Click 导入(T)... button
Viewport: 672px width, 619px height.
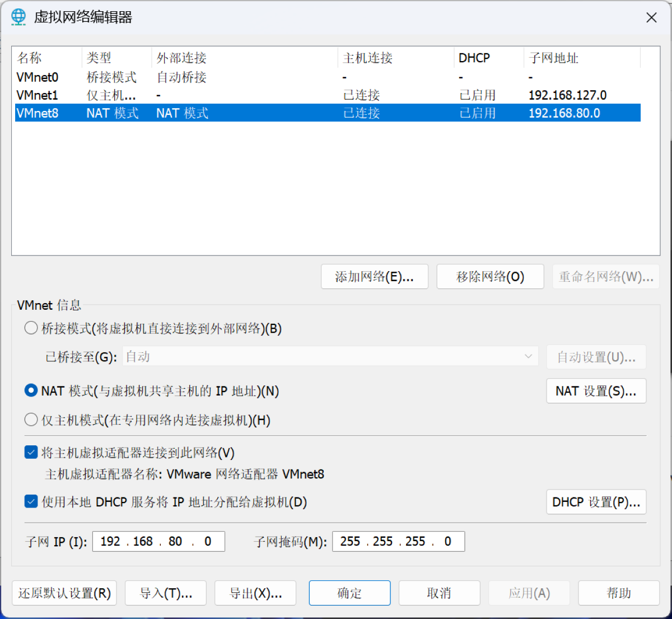[166, 593]
